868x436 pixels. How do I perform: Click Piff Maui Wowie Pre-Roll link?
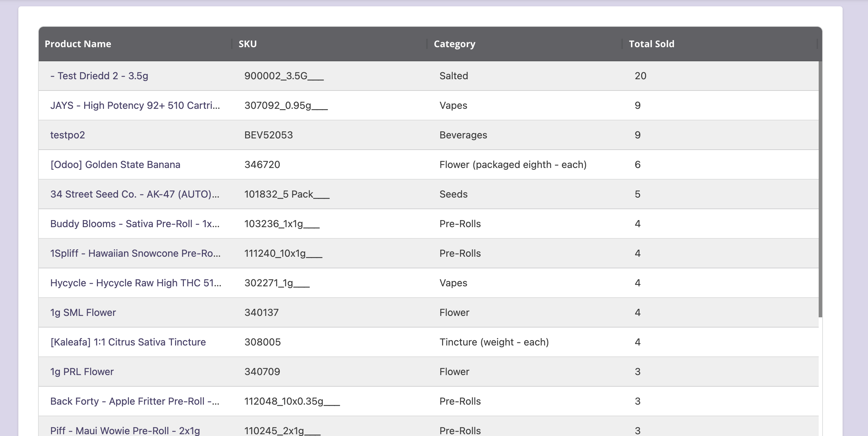click(x=125, y=430)
